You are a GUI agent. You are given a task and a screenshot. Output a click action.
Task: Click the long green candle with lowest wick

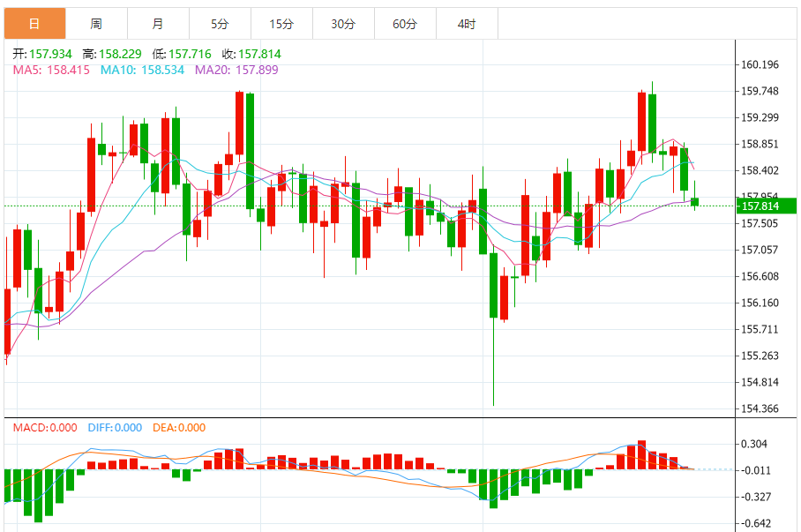[x=493, y=285]
